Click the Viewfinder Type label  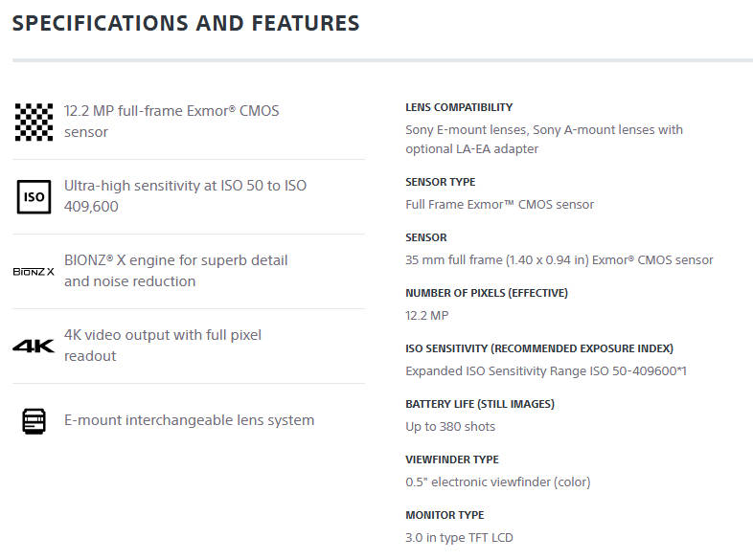point(452,459)
